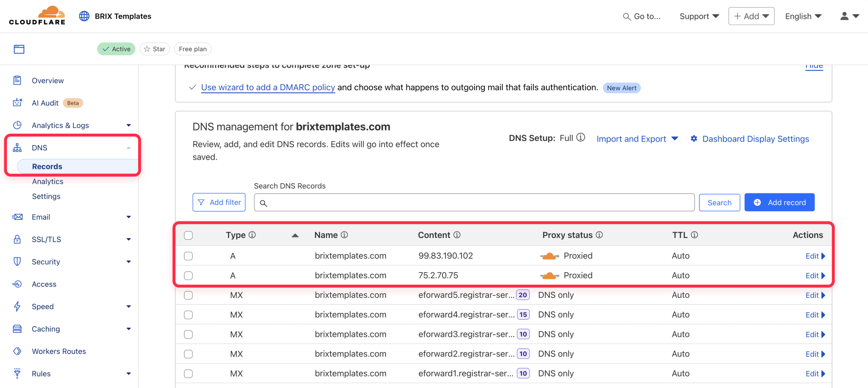Check the eforward4 MX record checkbox
The height and width of the screenshot is (388, 868).
(188, 315)
